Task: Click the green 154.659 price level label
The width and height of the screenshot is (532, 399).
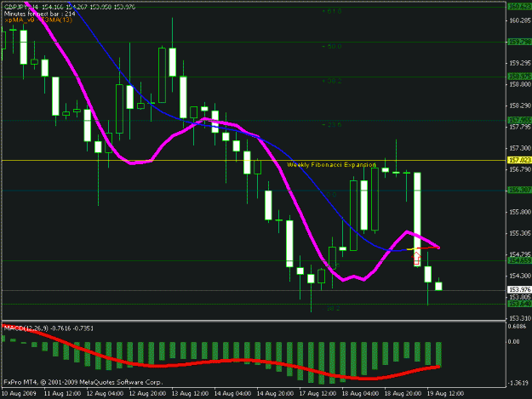Action: tap(519, 260)
